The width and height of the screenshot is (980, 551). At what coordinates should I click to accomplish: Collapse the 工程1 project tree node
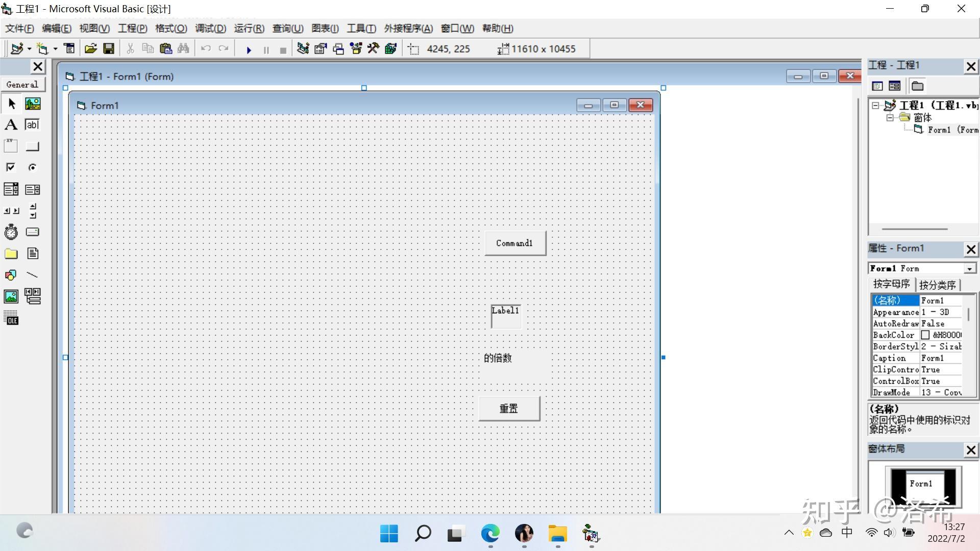point(876,106)
